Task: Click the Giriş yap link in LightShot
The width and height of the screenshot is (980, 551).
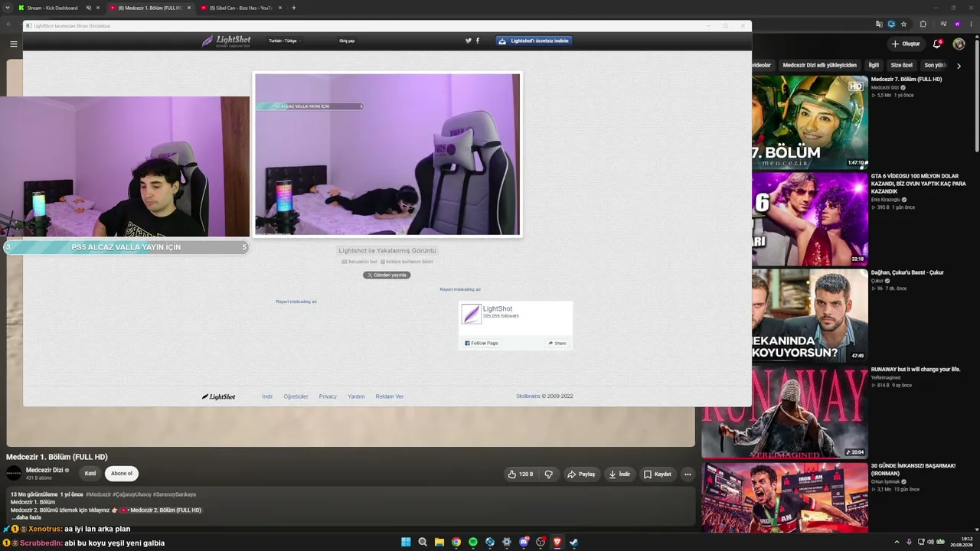Action: tap(347, 41)
